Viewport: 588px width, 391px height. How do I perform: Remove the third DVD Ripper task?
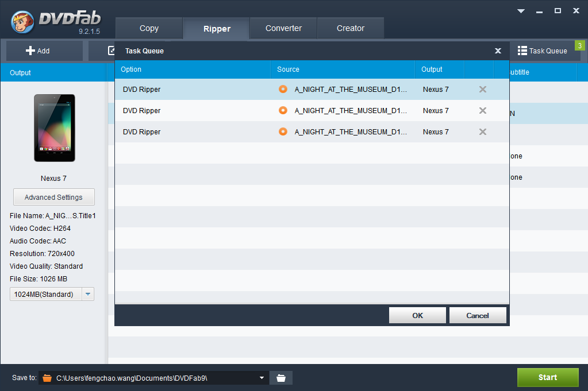click(483, 132)
